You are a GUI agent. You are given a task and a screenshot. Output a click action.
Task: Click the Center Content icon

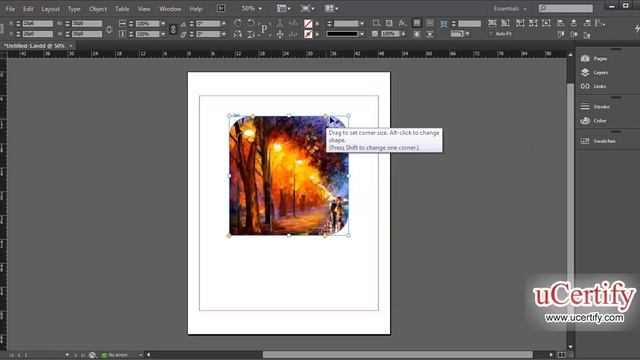[x=546, y=23]
